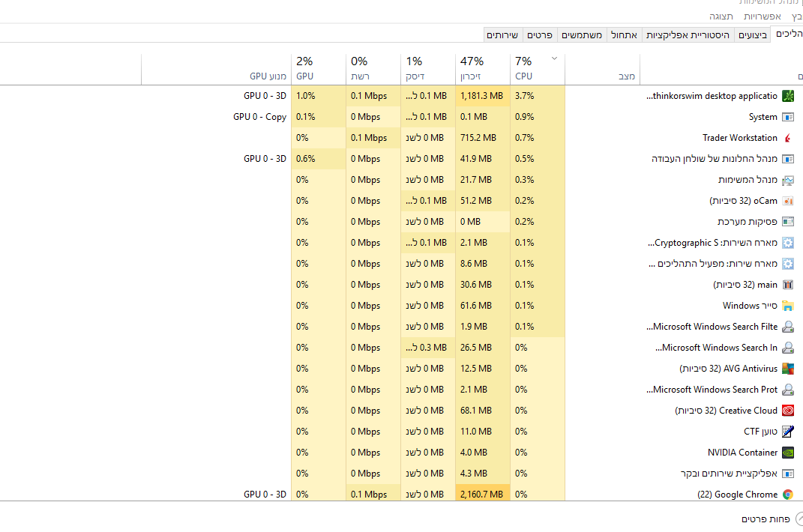
Task: Switch to the אתחול tab
Action: [x=624, y=34]
